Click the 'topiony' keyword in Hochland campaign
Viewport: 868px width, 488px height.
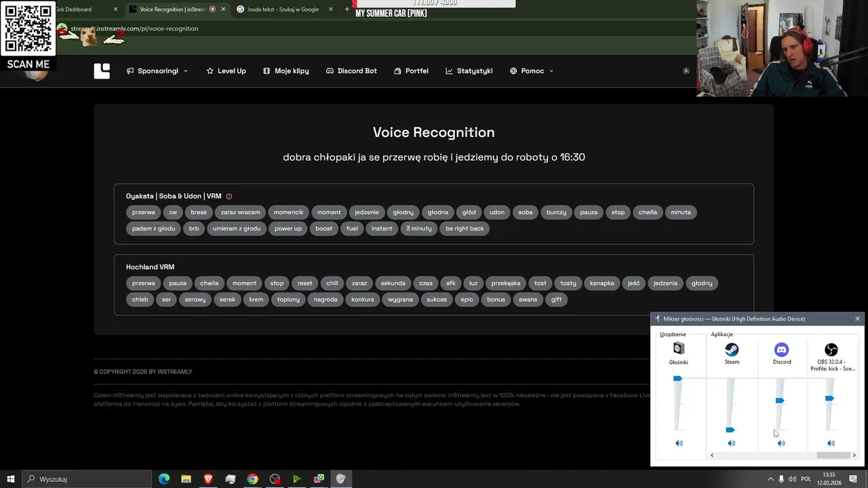tap(288, 300)
